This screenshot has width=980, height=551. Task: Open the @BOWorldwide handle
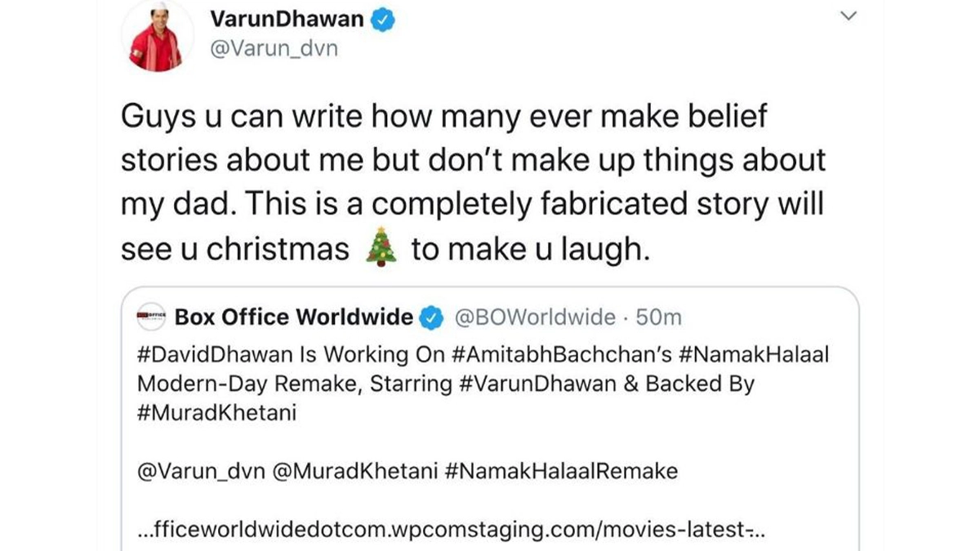point(534,317)
